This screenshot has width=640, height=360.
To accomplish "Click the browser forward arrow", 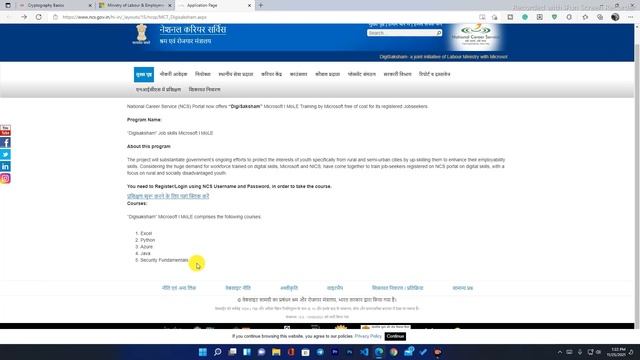I will point(24,17).
